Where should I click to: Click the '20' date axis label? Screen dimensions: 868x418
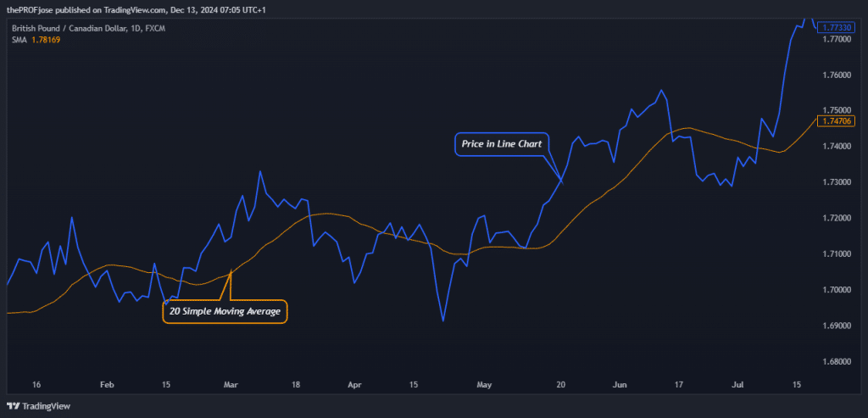tap(560, 384)
